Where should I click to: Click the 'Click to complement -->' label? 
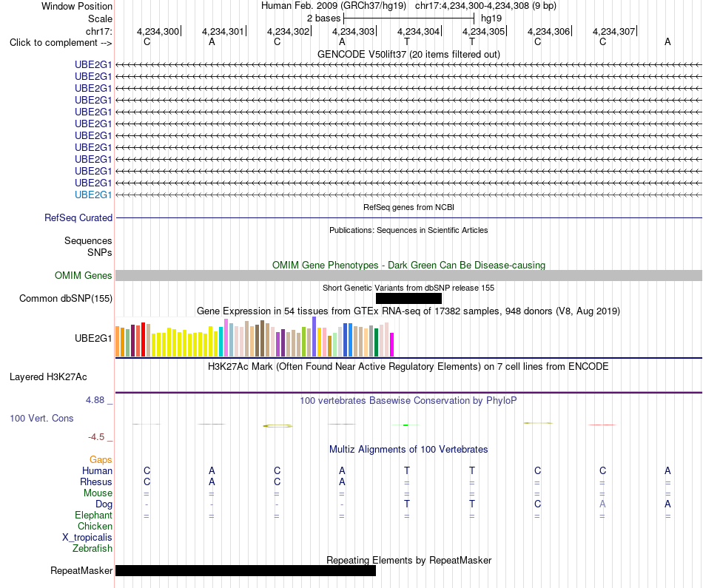coord(61,43)
